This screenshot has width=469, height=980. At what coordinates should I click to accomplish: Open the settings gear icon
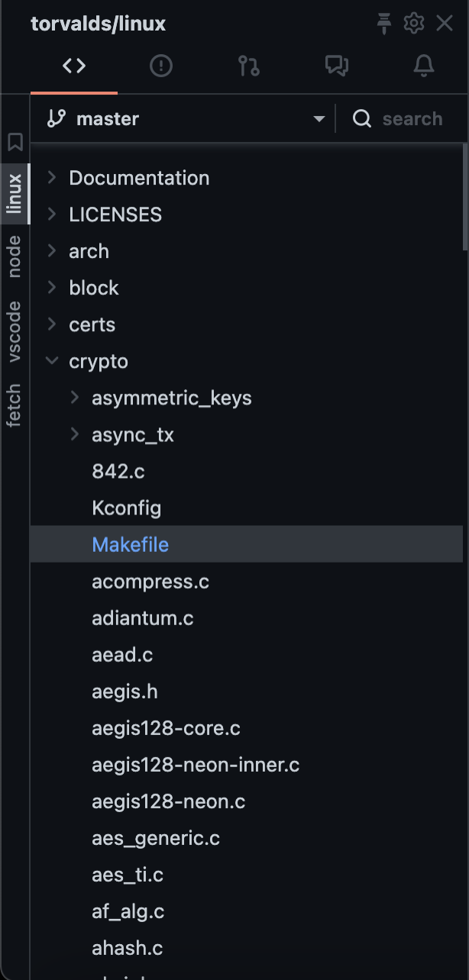[x=414, y=24]
